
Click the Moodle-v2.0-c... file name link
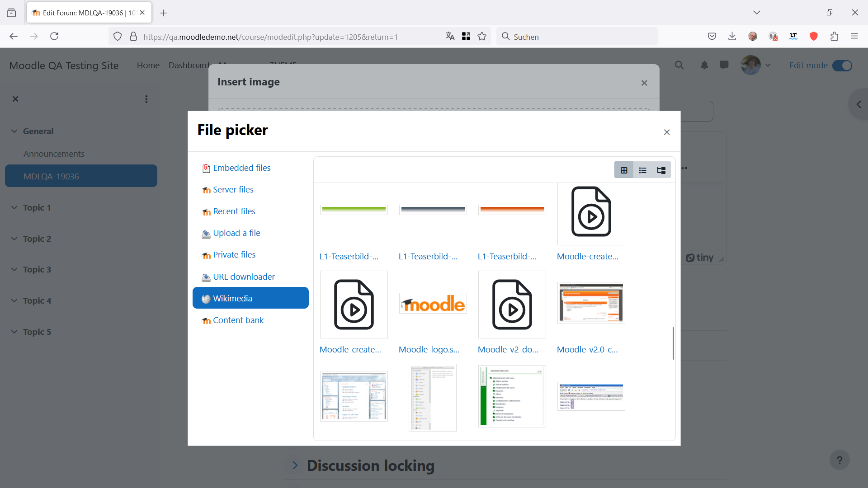[x=587, y=349]
